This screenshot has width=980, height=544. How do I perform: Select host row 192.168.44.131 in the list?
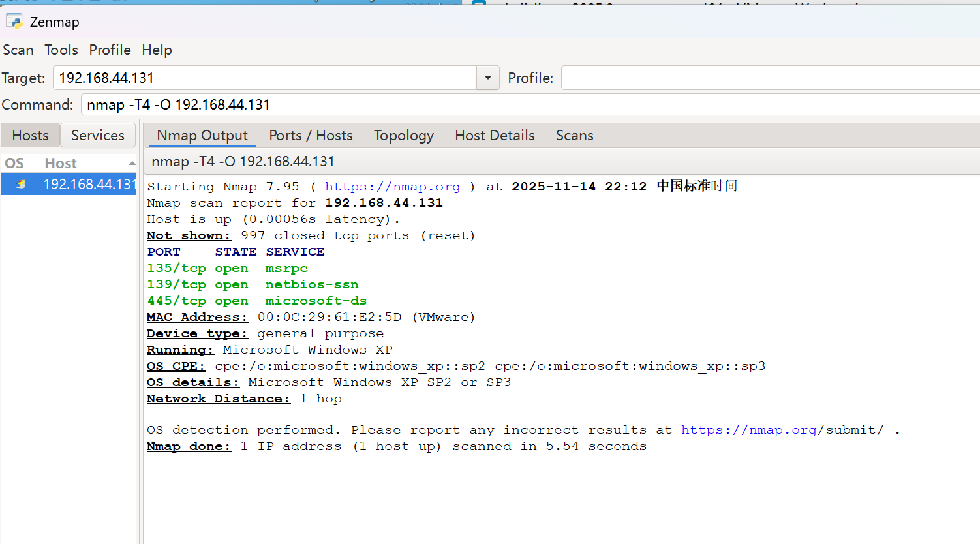[69, 184]
